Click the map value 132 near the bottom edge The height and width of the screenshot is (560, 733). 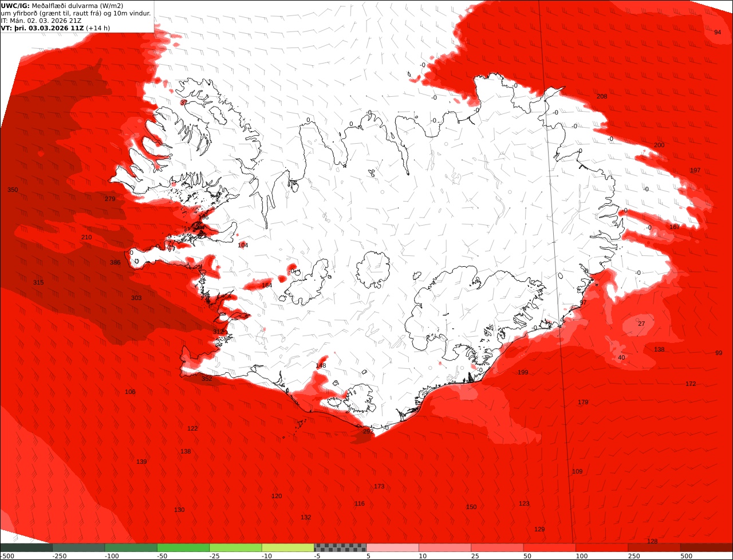[x=306, y=517]
